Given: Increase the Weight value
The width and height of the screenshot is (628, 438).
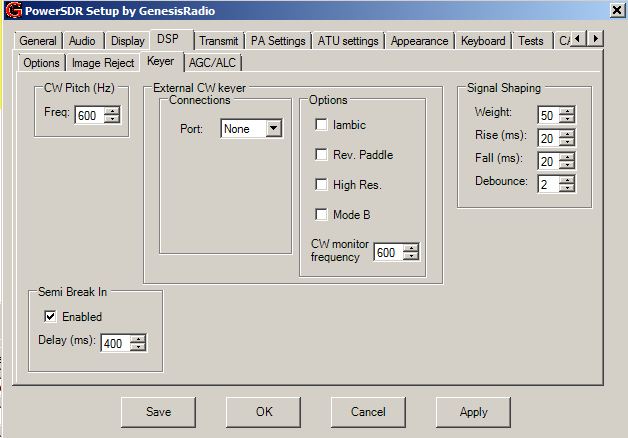Looking at the screenshot, I should (x=567, y=111).
